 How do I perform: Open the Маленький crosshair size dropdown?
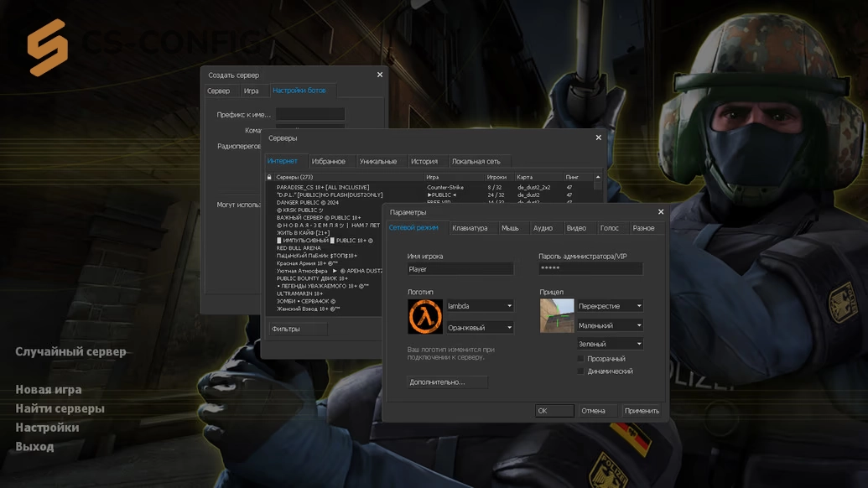[x=610, y=325]
